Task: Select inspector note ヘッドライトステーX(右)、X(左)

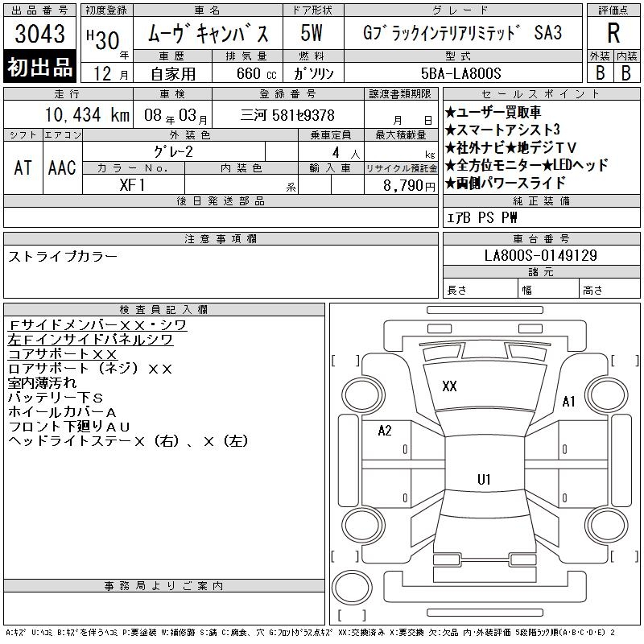Action: point(129,441)
